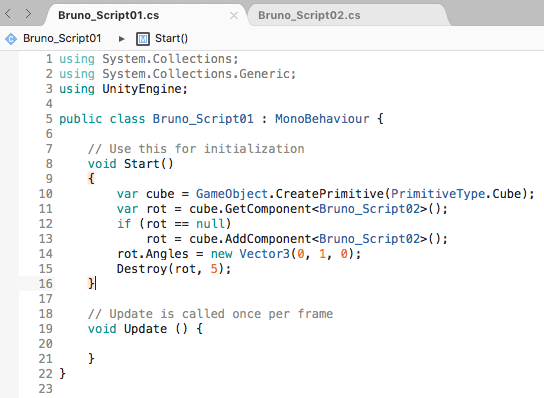Place cursor on 'void Start()' declaration
Screen dimensions: 544x398
[x=130, y=164]
